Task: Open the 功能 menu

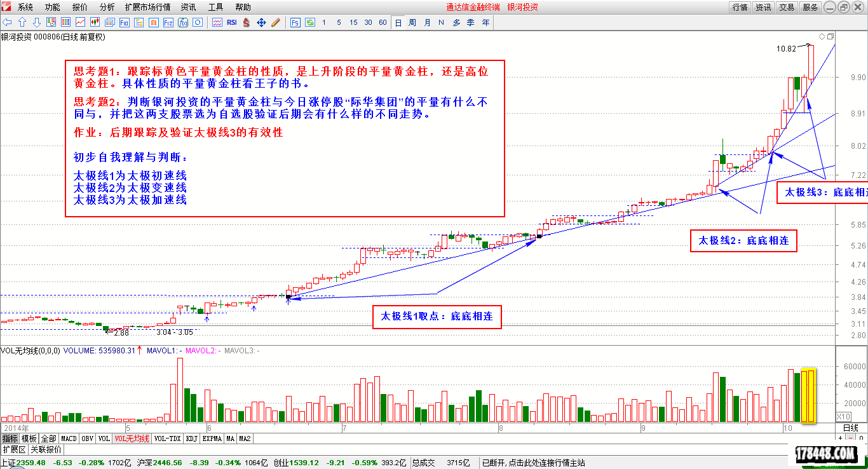Action: click(53, 7)
